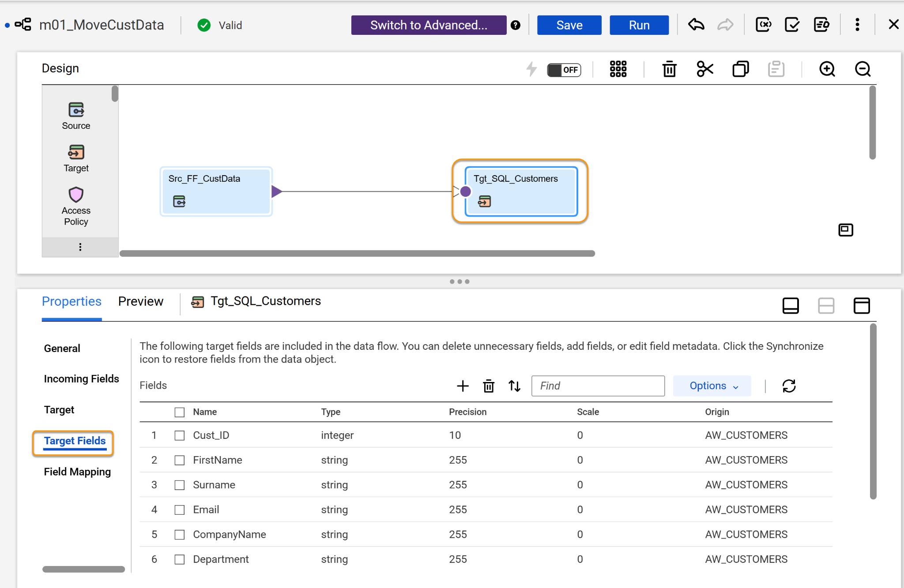Screen dimensions: 904x588
Task: Expand more palette items with vertical dots
Action: pyautogui.click(x=80, y=247)
